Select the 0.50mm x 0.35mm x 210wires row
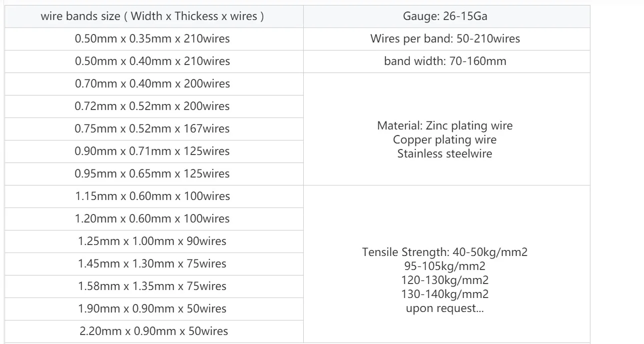644x344 pixels. [x=152, y=38]
